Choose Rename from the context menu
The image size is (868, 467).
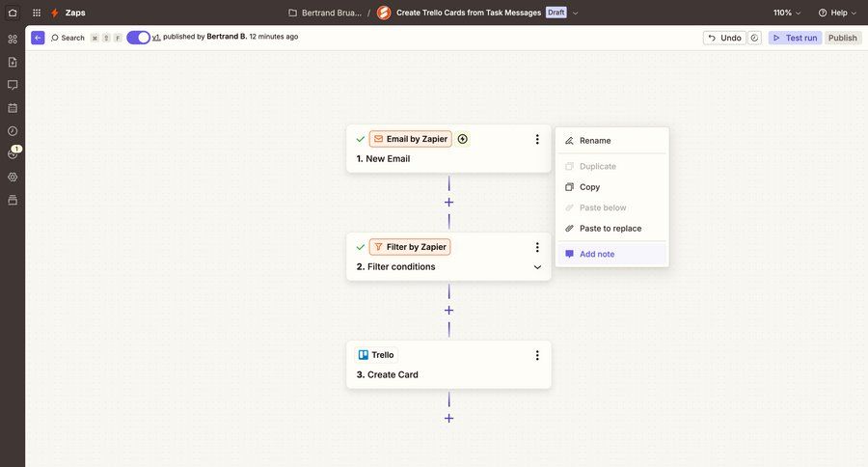click(611, 141)
